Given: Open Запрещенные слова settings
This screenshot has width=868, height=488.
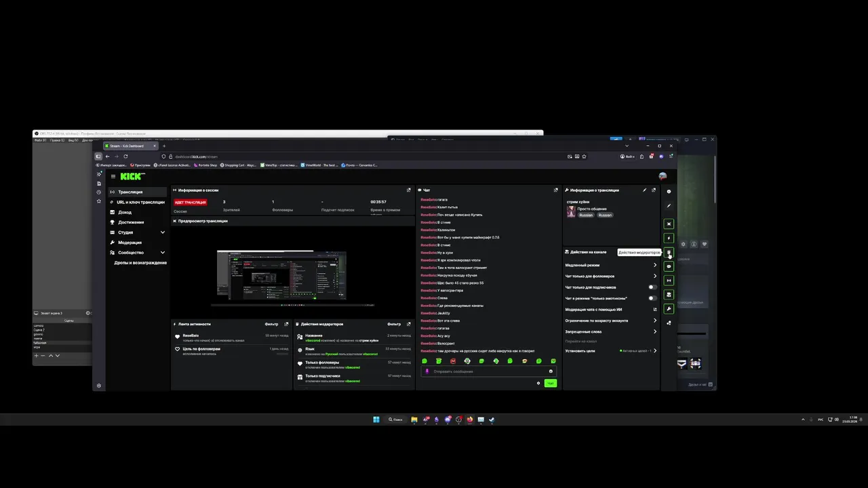Looking at the screenshot, I should [611, 331].
